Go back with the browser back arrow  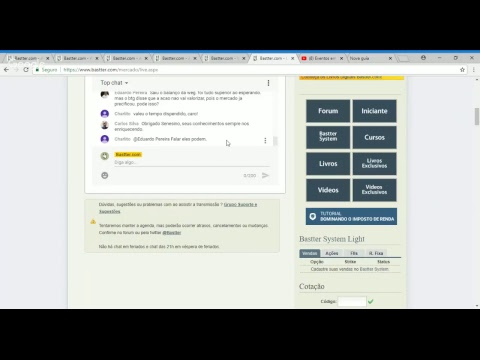pyautogui.click(x=6, y=70)
